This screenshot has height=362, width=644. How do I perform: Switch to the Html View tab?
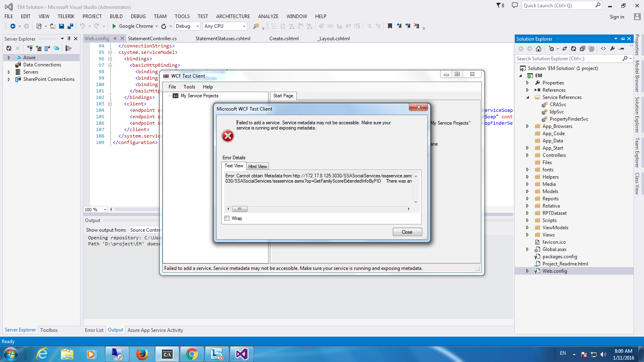(258, 167)
